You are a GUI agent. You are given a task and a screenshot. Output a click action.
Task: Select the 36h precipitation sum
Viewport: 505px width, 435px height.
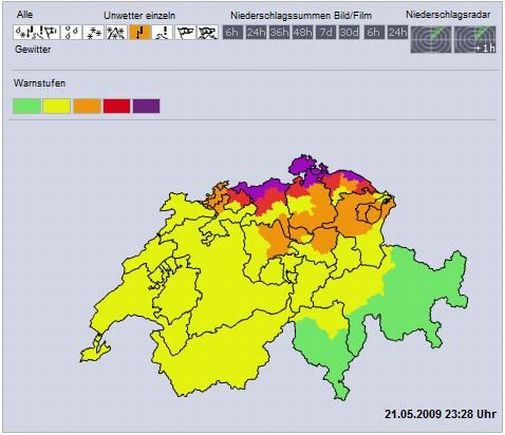279,32
